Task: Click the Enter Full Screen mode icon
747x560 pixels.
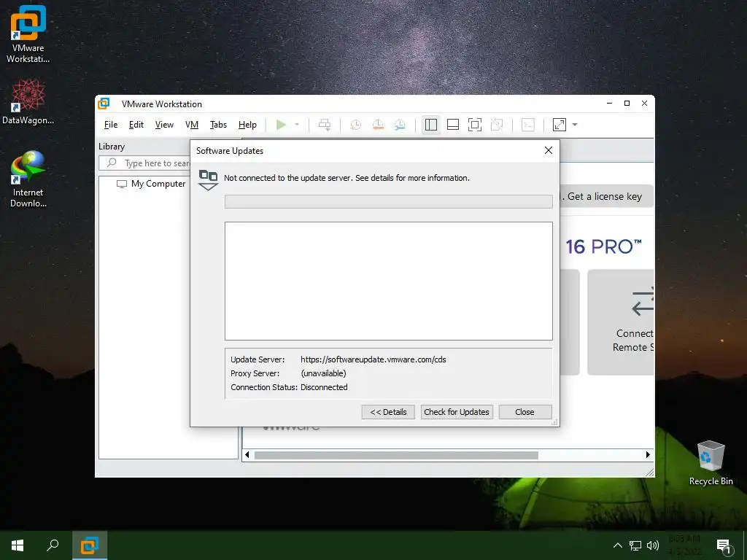Action: (x=474, y=125)
